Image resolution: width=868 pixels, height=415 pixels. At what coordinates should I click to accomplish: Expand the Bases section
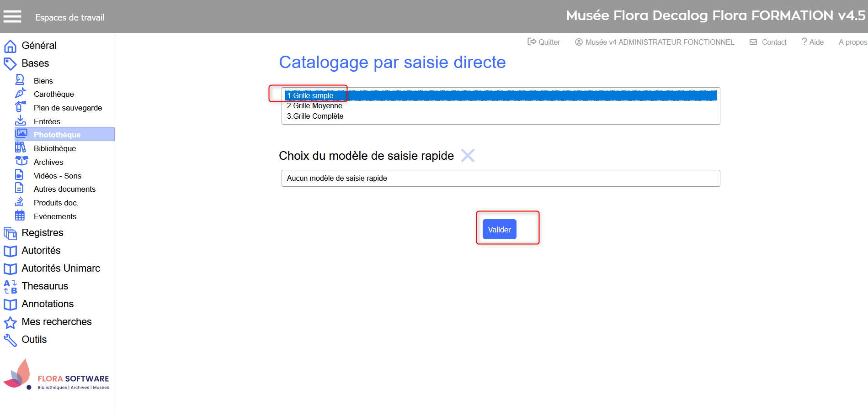click(35, 63)
